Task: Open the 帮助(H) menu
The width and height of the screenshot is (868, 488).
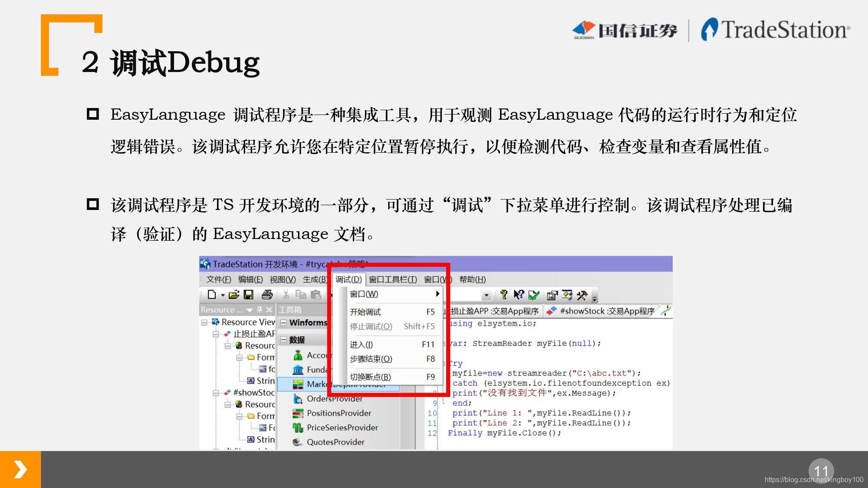Action: click(x=473, y=280)
